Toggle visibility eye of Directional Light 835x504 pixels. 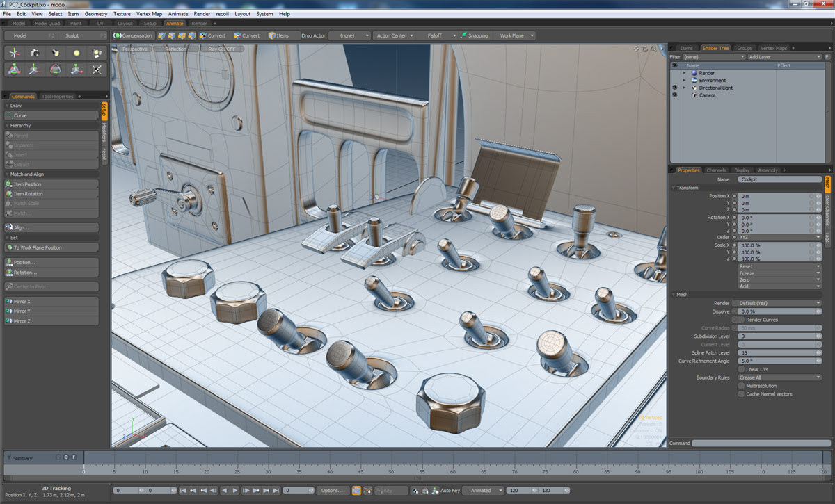pos(674,88)
